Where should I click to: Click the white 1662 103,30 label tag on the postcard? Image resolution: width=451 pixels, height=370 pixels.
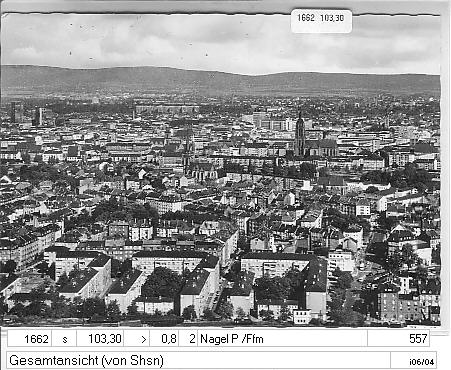321,21
